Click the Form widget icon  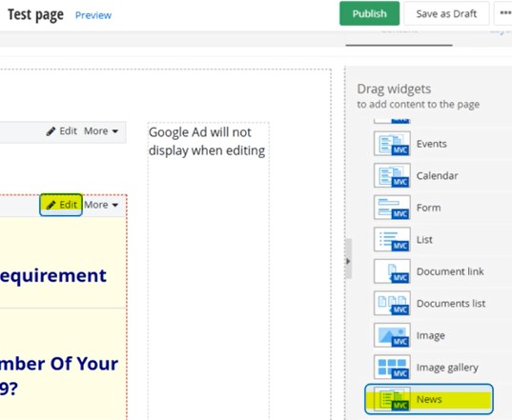(x=392, y=208)
